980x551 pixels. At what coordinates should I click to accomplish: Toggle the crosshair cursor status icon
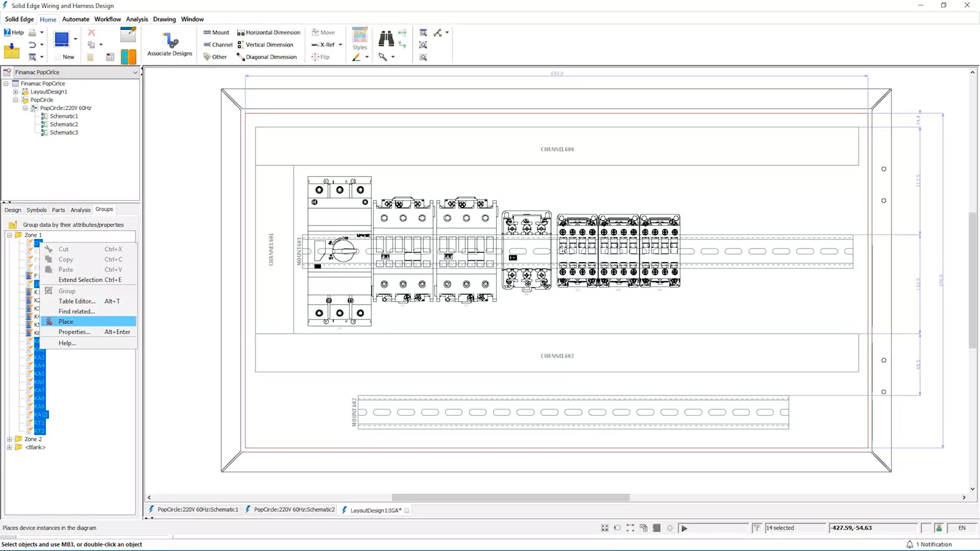click(x=669, y=528)
